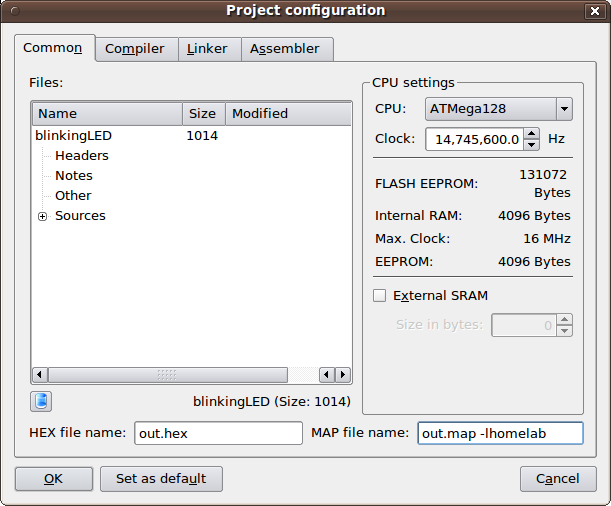Switch to the Compiler tab
This screenshot has height=506, width=611.
click(x=135, y=48)
